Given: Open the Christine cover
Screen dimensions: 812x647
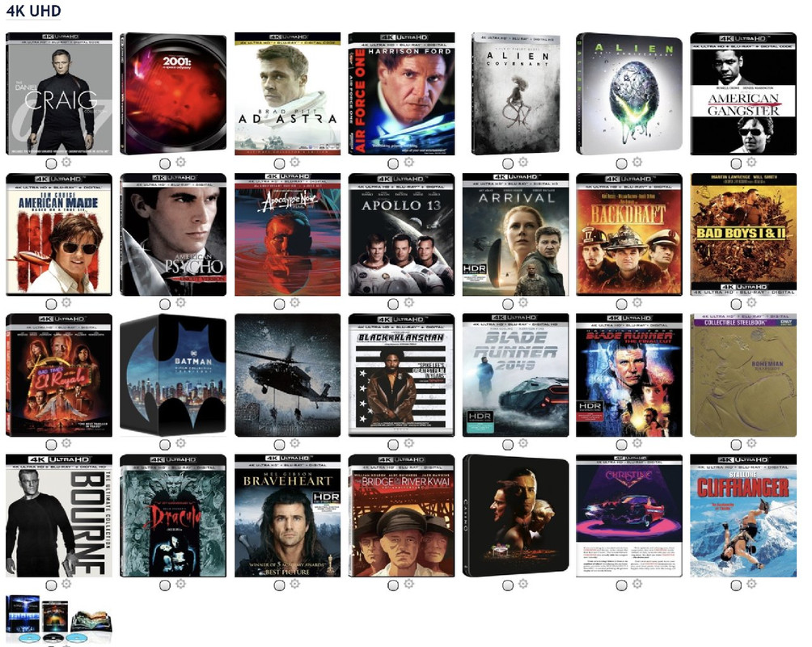Looking at the screenshot, I should tap(629, 515).
